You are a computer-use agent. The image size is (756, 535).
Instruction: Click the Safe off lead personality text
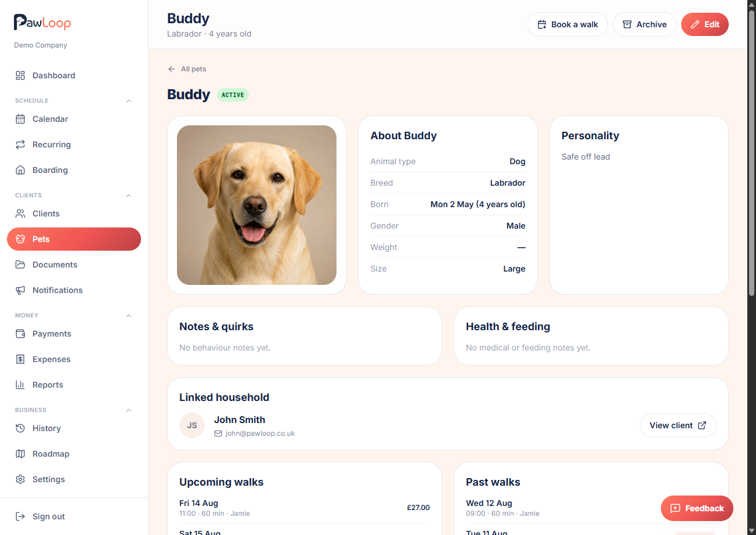[585, 157]
